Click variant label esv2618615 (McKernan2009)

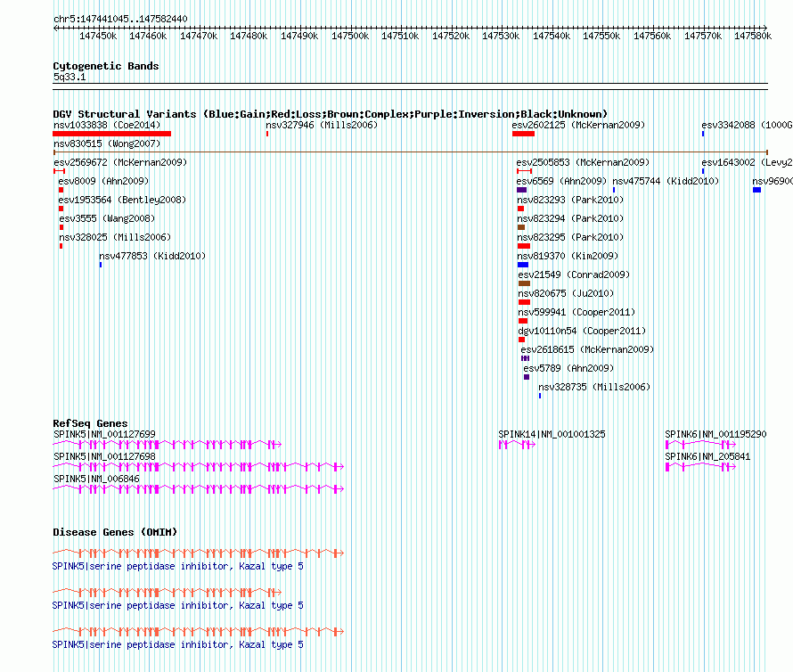point(587,349)
